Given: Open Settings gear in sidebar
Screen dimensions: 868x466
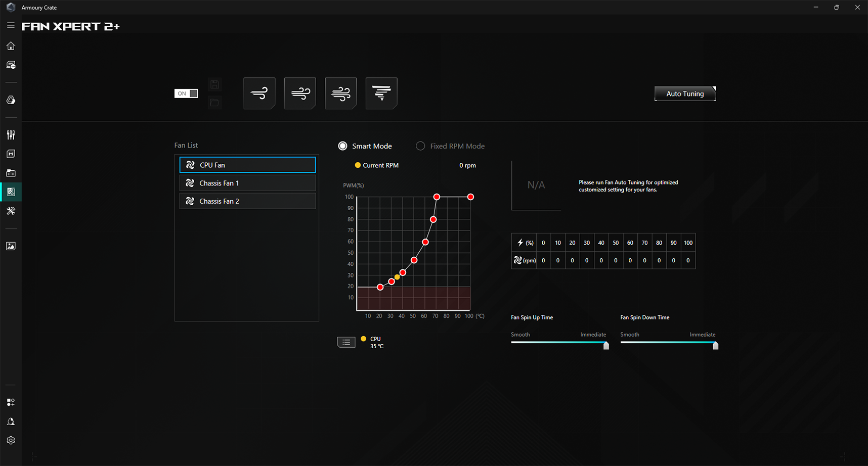Looking at the screenshot, I should coord(11,440).
